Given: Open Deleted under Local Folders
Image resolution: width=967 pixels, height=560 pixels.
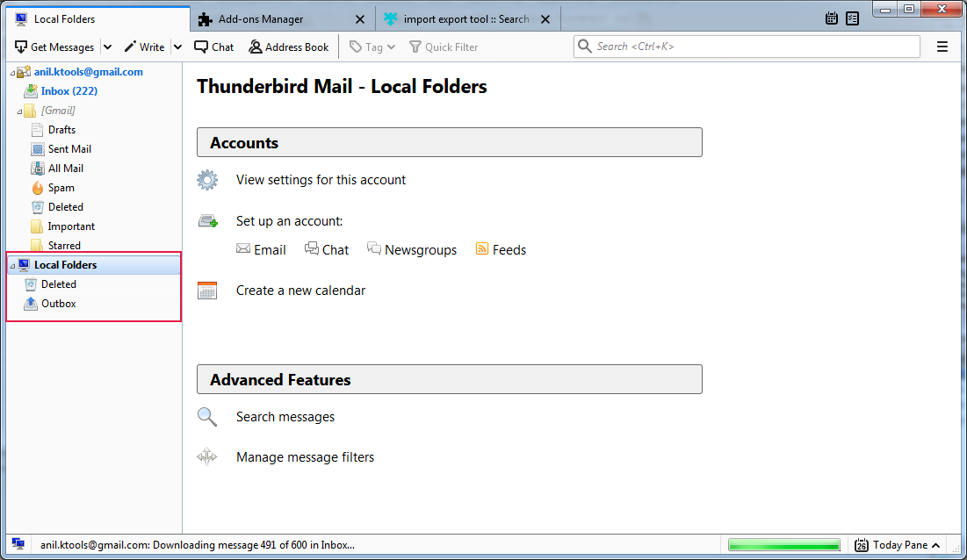Looking at the screenshot, I should point(59,284).
